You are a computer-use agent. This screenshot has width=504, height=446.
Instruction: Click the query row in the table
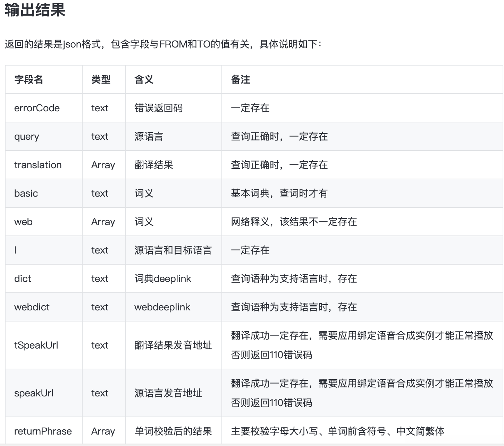pos(27,136)
